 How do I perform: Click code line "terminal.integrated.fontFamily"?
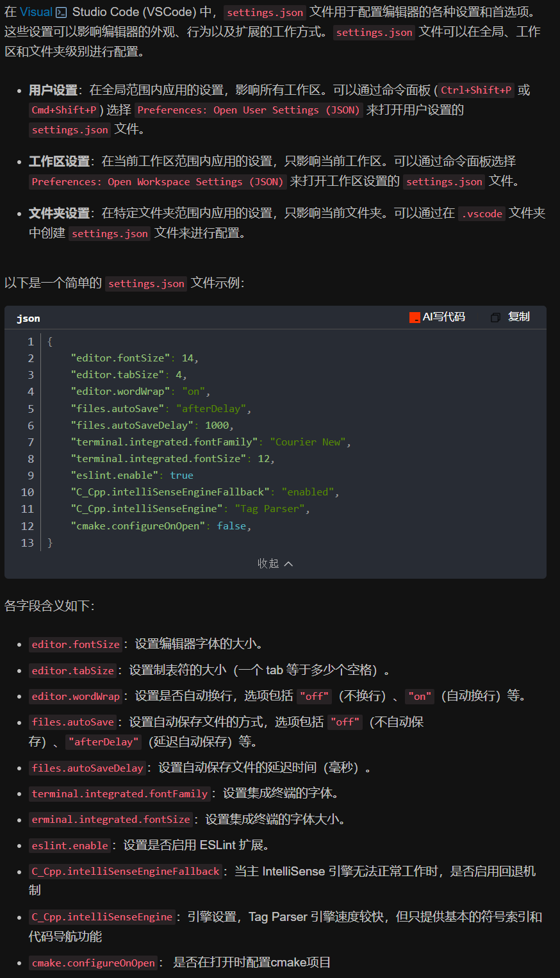pos(211,442)
